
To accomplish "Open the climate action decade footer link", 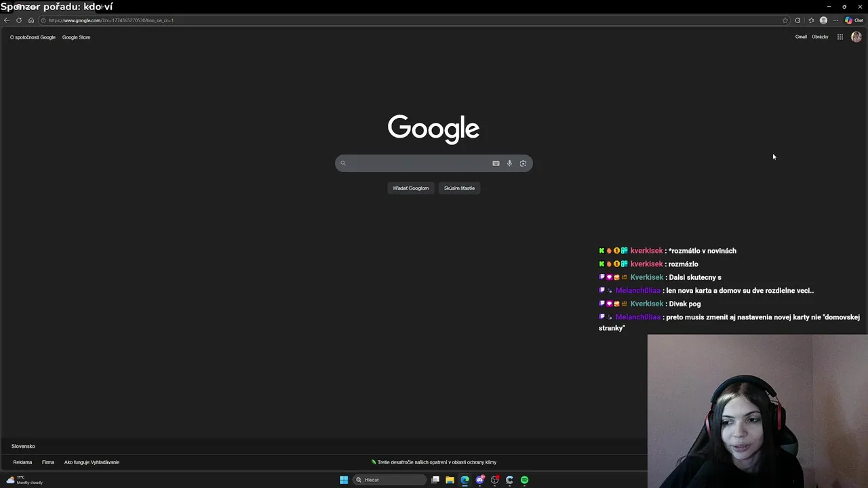I will tap(434, 462).
